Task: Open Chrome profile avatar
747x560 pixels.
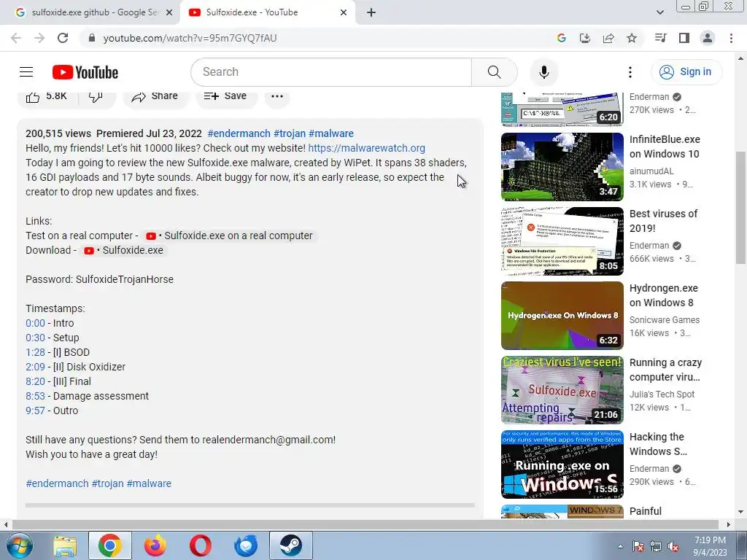Action: [x=708, y=38]
